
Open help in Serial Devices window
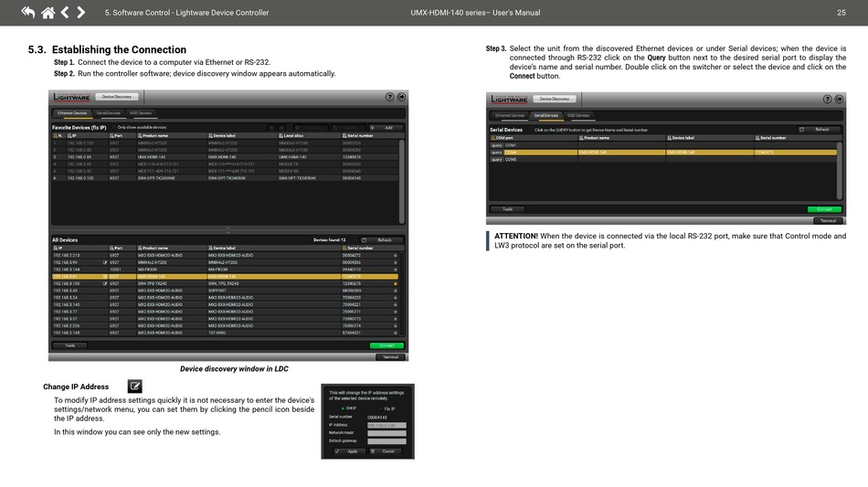827,99
